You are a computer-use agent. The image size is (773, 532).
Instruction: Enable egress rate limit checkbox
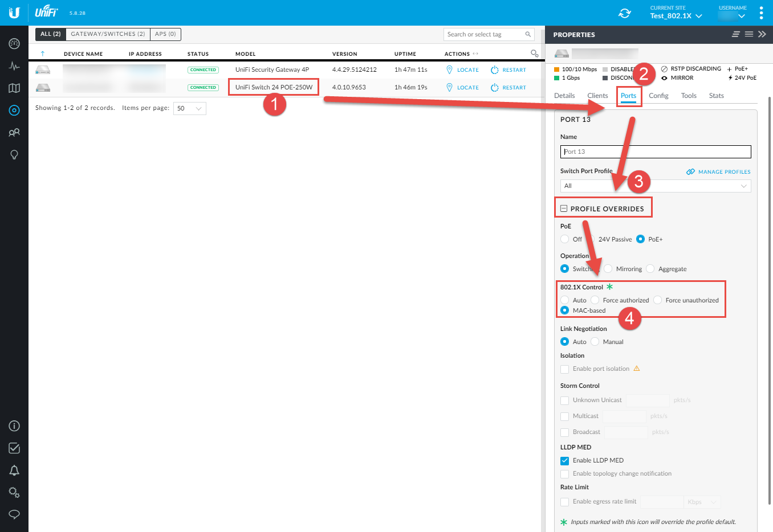click(x=565, y=502)
